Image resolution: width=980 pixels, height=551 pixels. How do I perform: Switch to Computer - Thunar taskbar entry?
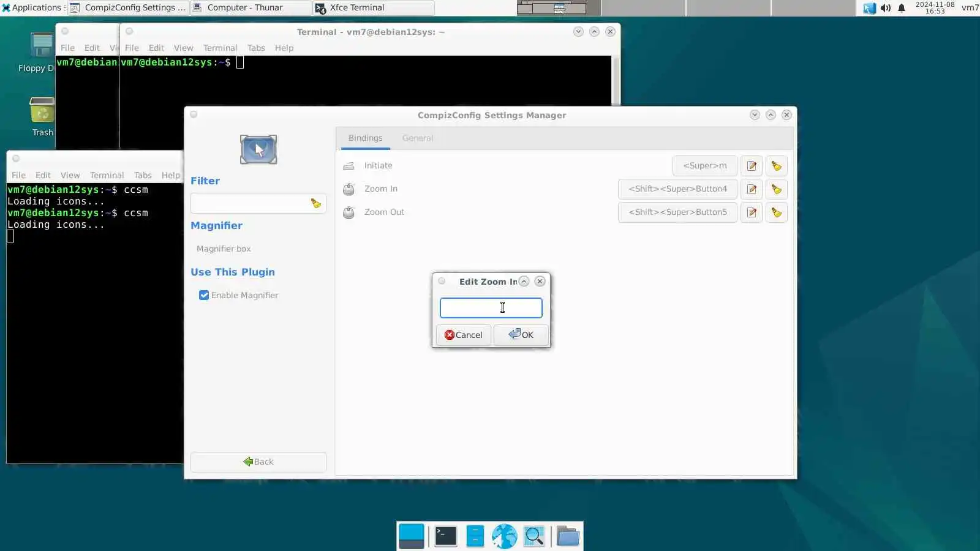251,8
